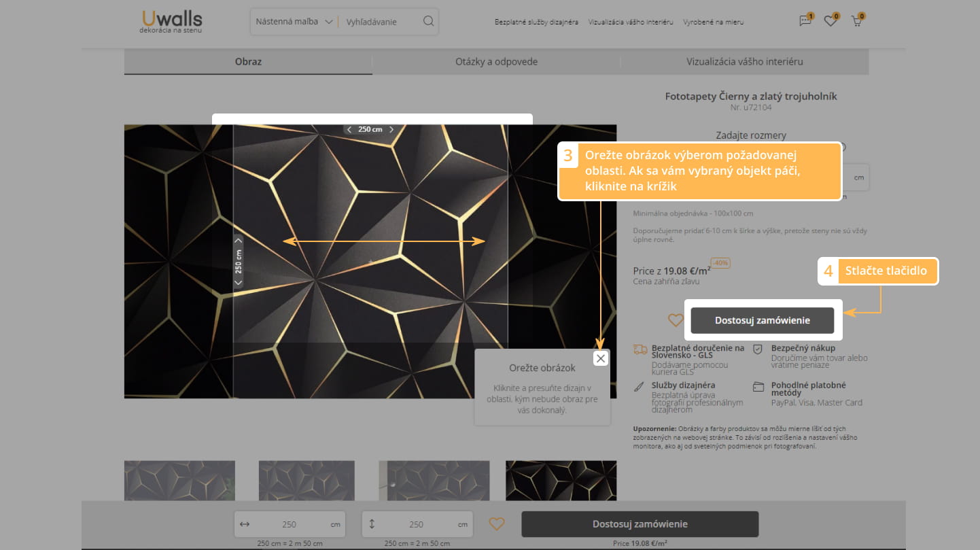
Task: Open the chat messages icon in header
Action: (x=805, y=21)
